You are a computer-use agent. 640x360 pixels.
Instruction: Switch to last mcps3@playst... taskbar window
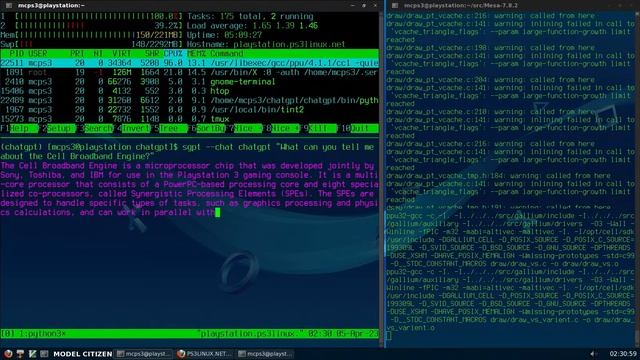(x=265, y=354)
